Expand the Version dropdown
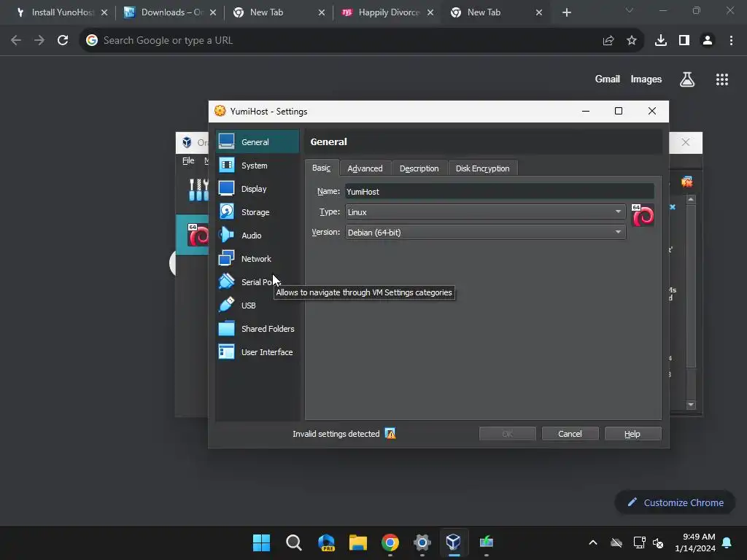This screenshot has height=560, width=747. click(x=617, y=233)
